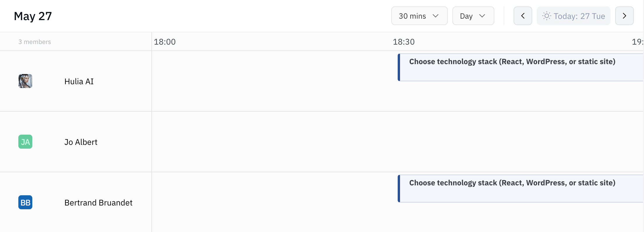Jump to Today: 27 Tue
The height and width of the screenshot is (232, 644).
[x=579, y=16]
